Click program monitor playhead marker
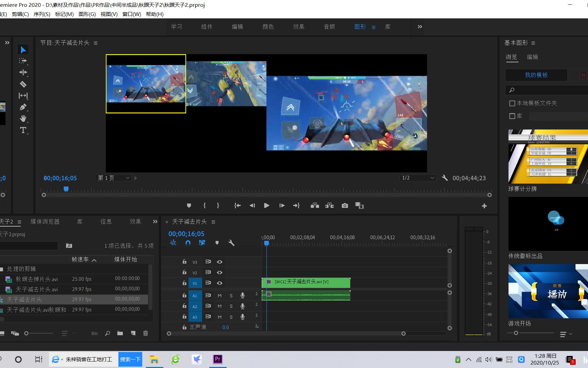The image size is (588, 368). coord(66,189)
